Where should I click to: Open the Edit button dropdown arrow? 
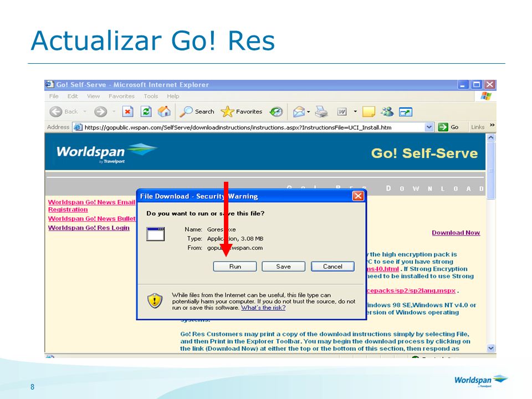point(355,111)
